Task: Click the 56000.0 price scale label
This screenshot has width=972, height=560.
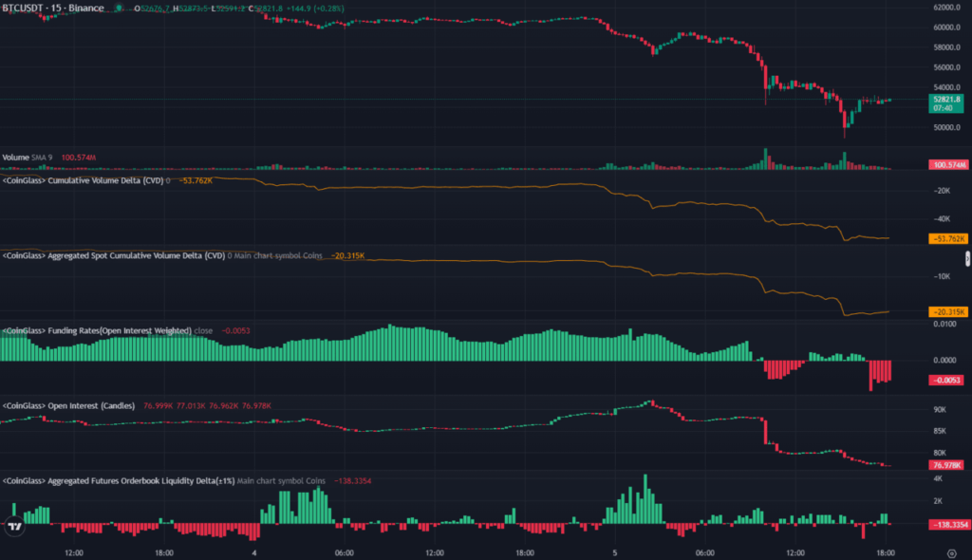Action: [x=946, y=67]
